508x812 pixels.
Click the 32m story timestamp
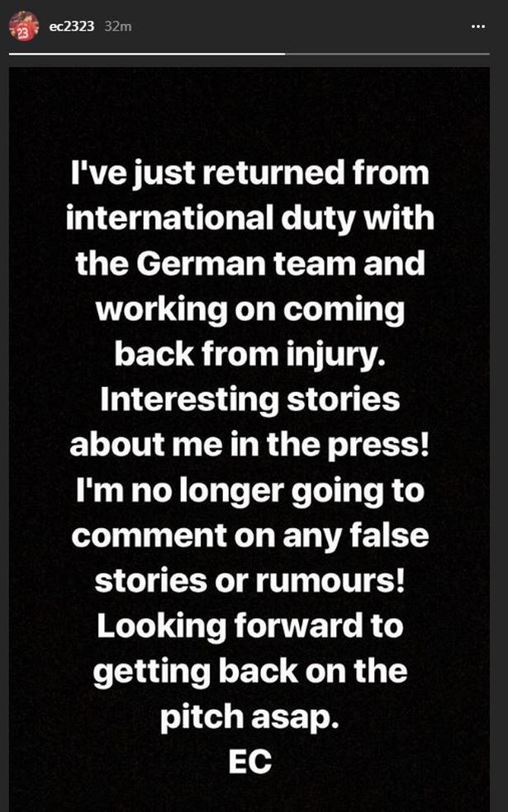[119, 26]
